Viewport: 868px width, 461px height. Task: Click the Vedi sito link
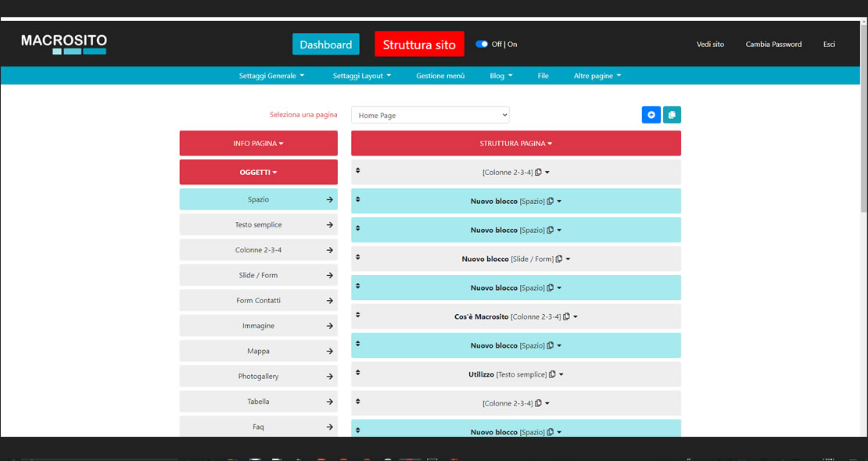pos(710,45)
